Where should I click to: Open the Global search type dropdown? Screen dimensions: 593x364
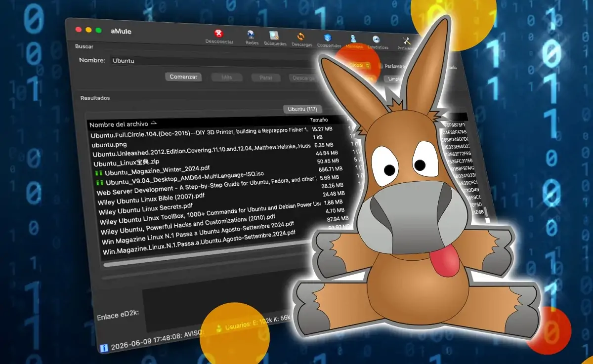pyautogui.click(x=360, y=65)
